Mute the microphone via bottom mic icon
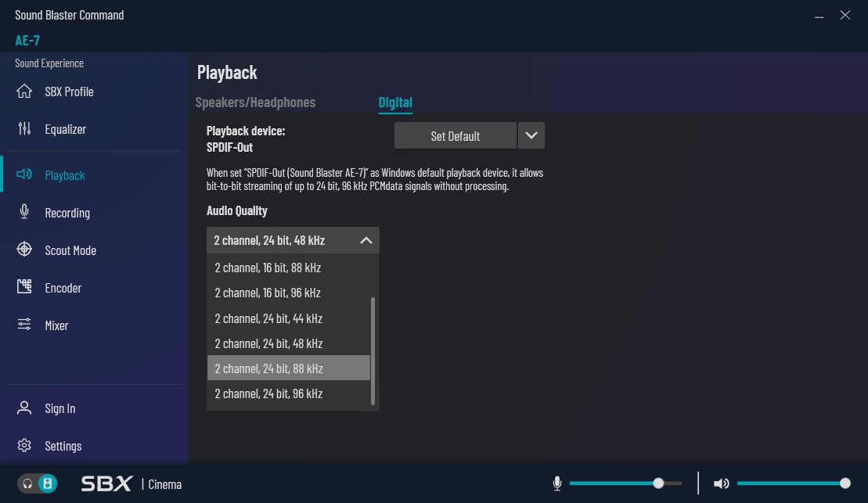 click(x=557, y=483)
